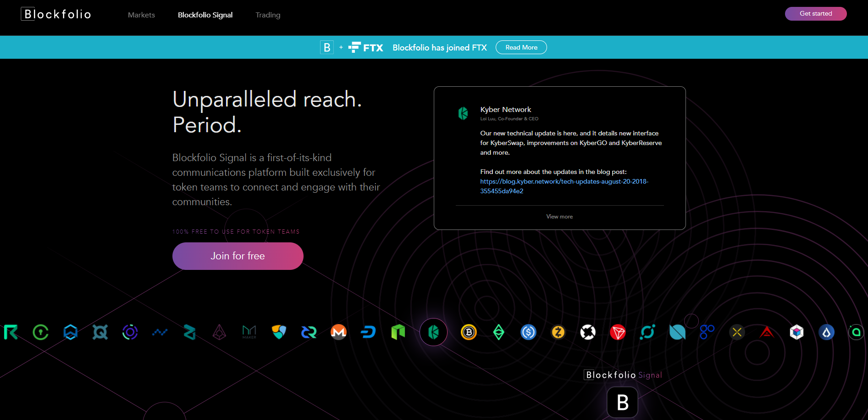
Task: Click the 'Unparalleled reach. Period.' headline
Action: tap(267, 112)
